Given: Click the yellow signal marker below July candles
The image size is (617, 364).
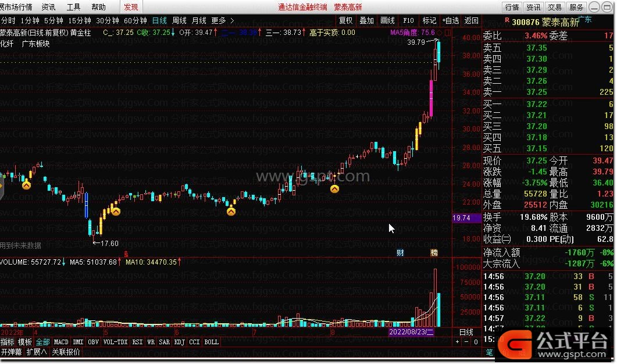Looking at the screenshot, I should 231,211.
